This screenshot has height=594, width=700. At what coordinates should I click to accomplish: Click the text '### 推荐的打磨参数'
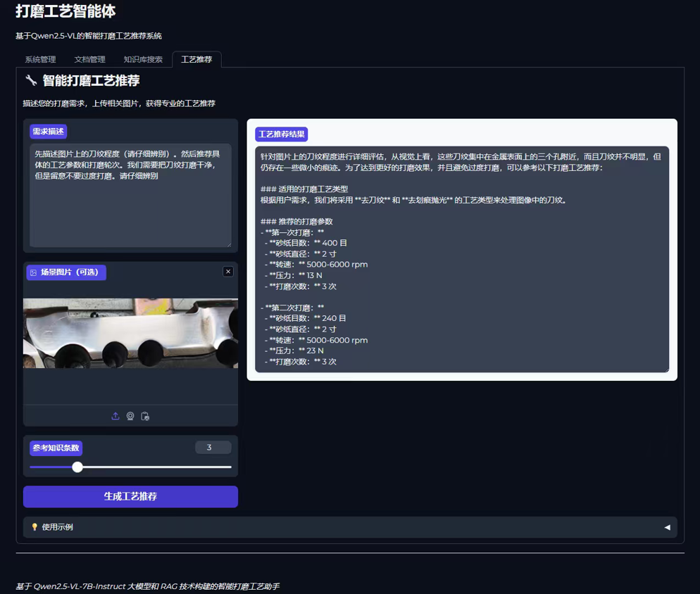pyautogui.click(x=296, y=222)
